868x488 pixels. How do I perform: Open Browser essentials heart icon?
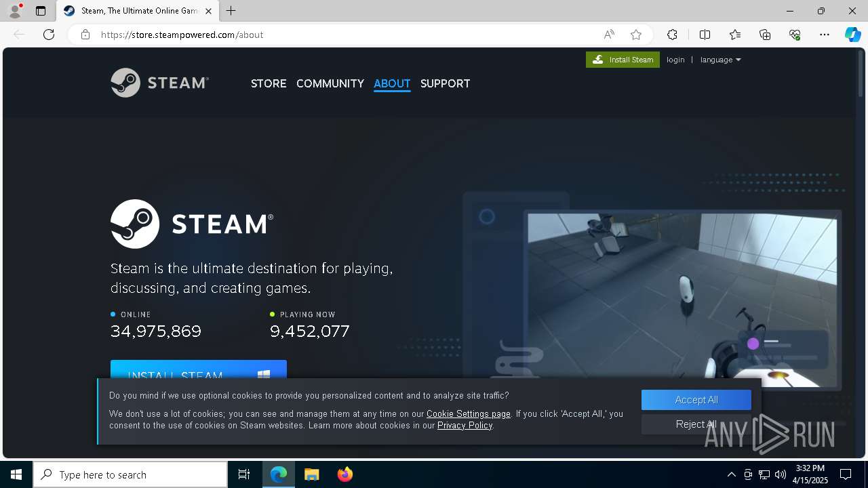pyautogui.click(x=795, y=35)
